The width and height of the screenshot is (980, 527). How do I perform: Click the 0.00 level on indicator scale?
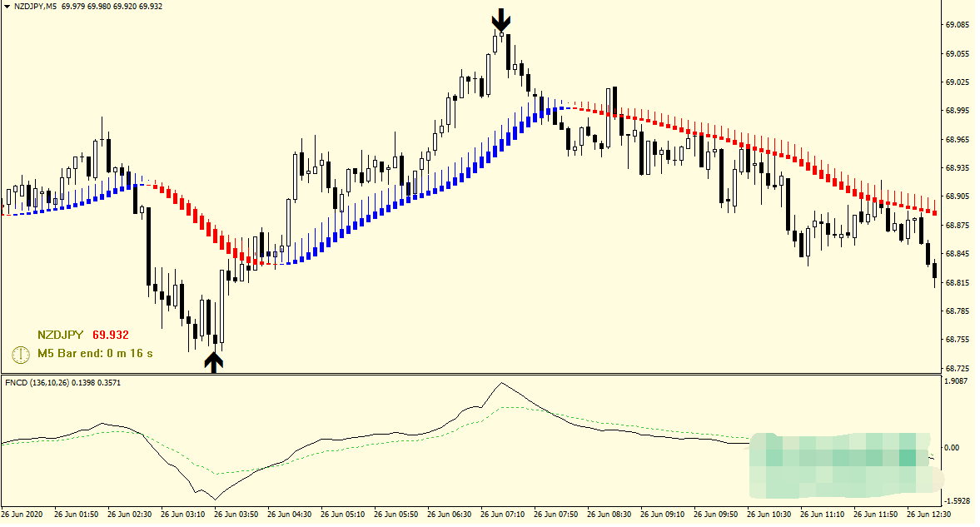point(953,448)
